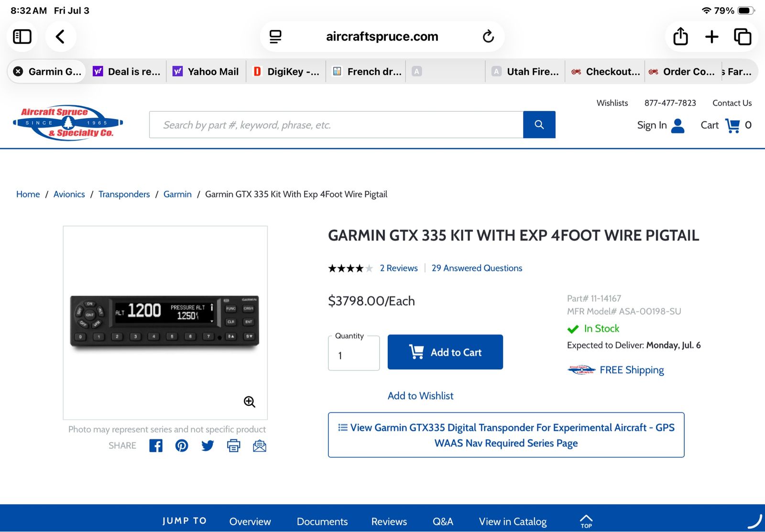Add the GTX 335 kit to cart

pyautogui.click(x=445, y=352)
